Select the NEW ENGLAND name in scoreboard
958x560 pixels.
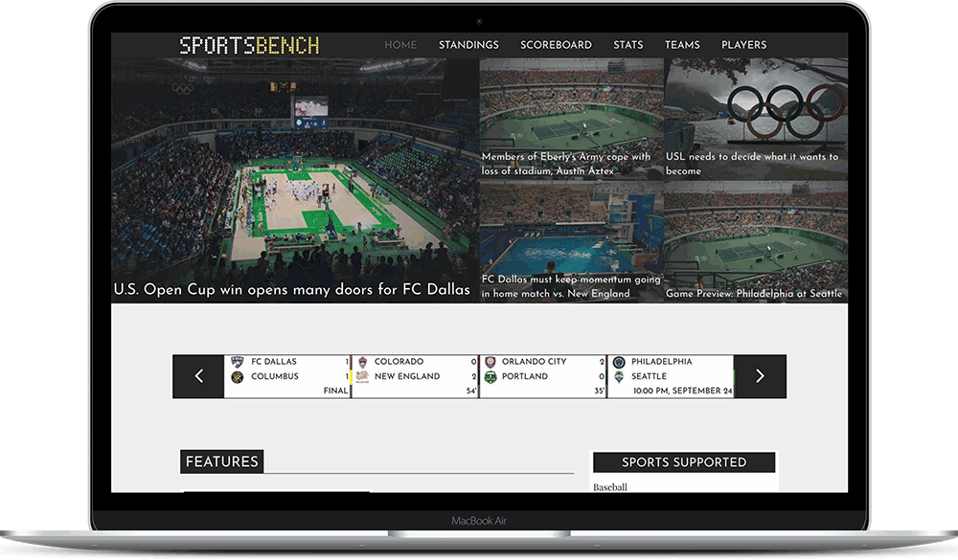(407, 376)
